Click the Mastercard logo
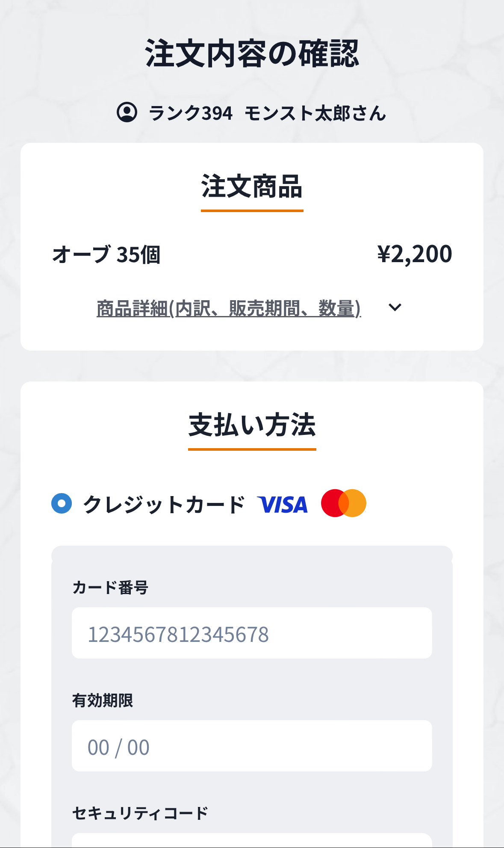Screen dimensions: 504x848 [344, 503]
